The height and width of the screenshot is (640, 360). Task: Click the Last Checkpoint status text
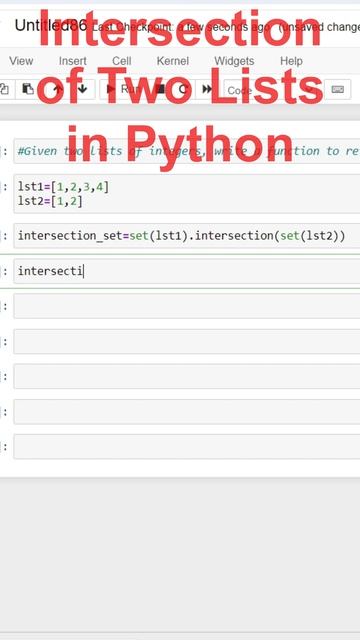[182, 27]
